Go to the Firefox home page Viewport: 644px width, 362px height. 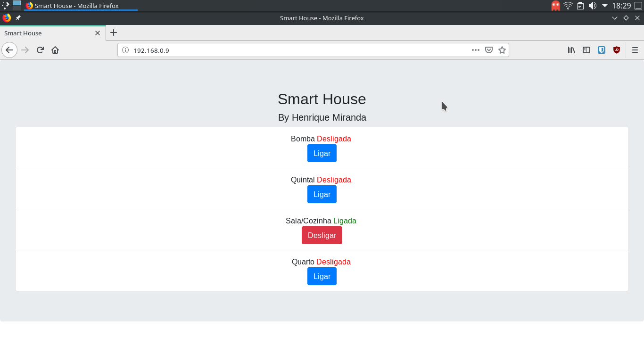55,50
